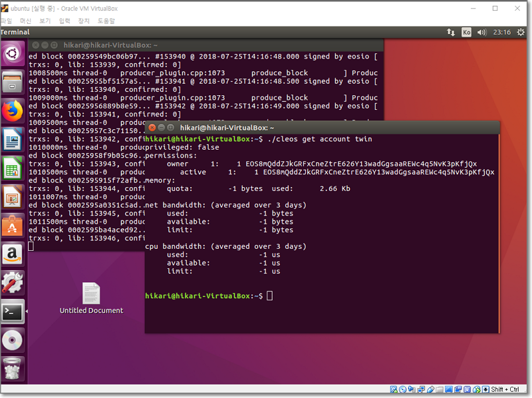Select the Untitled Document desktop file
Viewport: 532px width, 398px height.
pos(91,298)
